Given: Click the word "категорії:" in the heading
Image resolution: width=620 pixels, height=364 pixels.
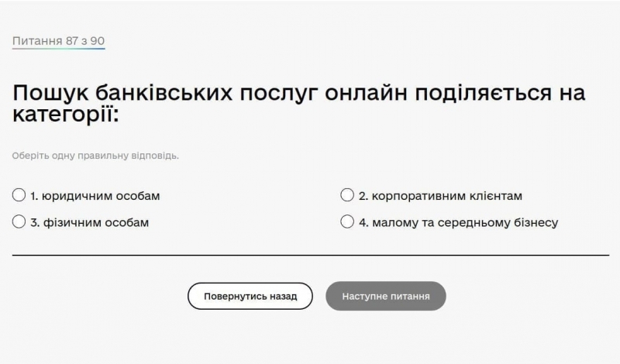Looking at the screenshot, I should tap(65, 115).
